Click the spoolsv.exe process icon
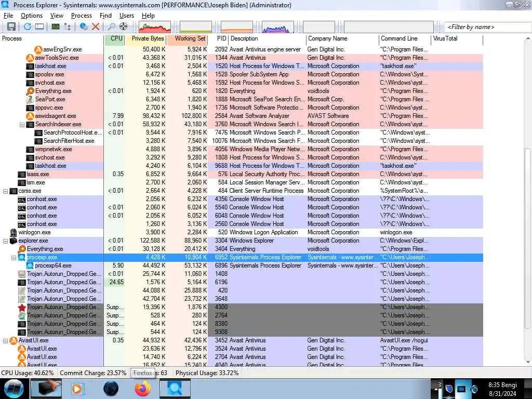 point(30,75)
